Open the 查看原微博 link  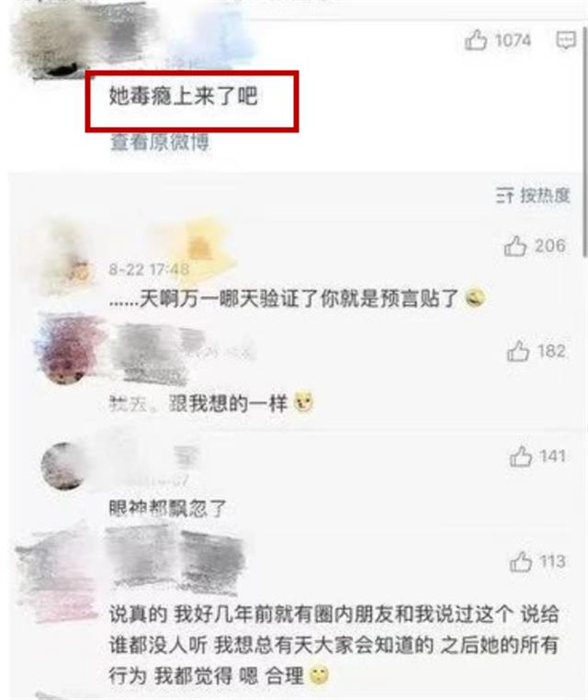point(159,142)
